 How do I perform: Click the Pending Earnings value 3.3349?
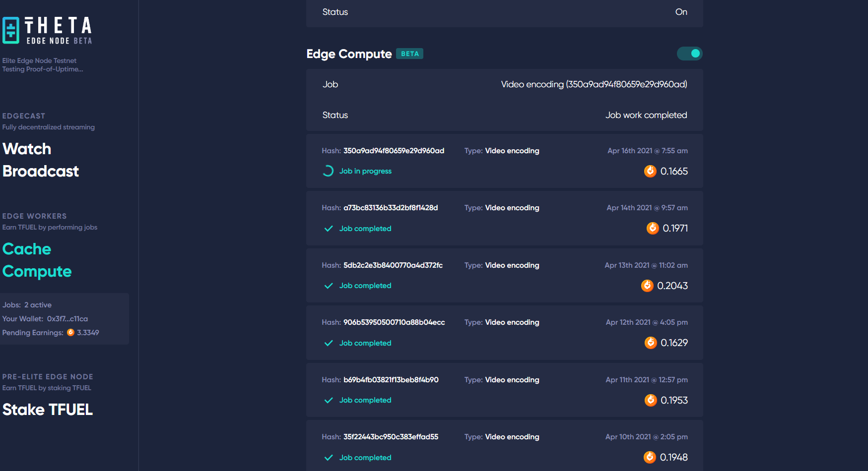(x=88, y=333)
